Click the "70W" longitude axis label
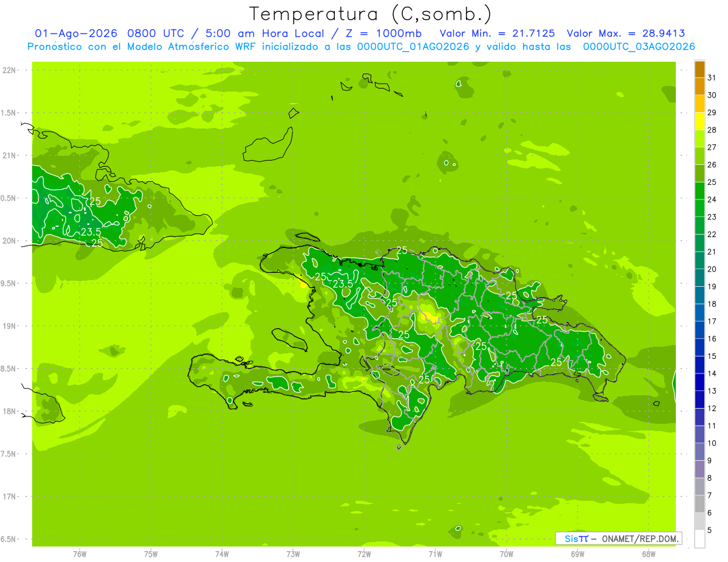Viewport: 728px width, 562px height. pyautogui.click(x=507, y=554)
